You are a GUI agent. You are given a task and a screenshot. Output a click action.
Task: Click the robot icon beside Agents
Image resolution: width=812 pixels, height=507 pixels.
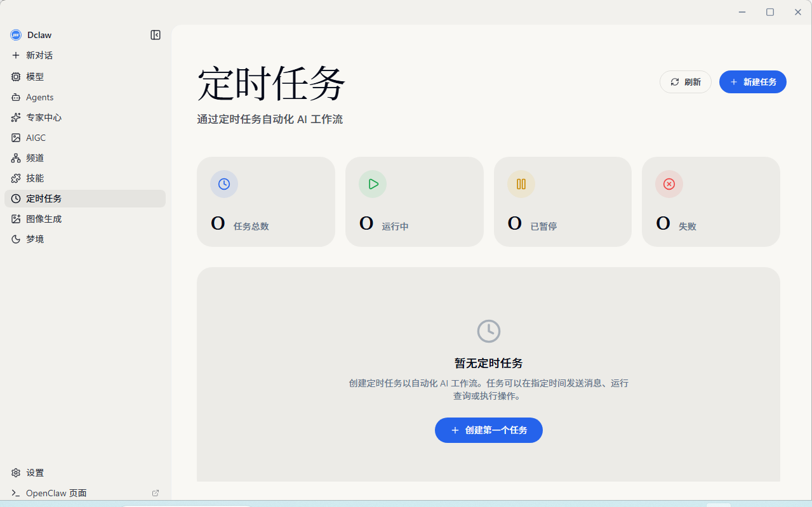(16, 97)
